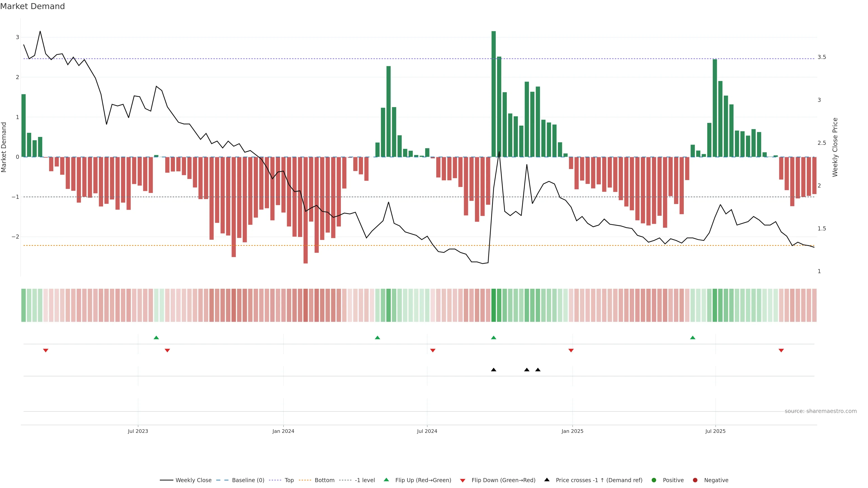Click the first black price-cross triangle marker
This screenshot has width=868, height=488.
pos(494,370)
